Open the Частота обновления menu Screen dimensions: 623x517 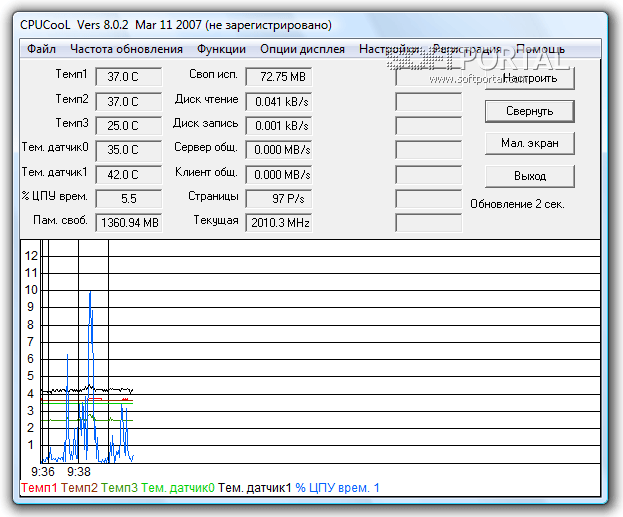click(x=126, y=49)
